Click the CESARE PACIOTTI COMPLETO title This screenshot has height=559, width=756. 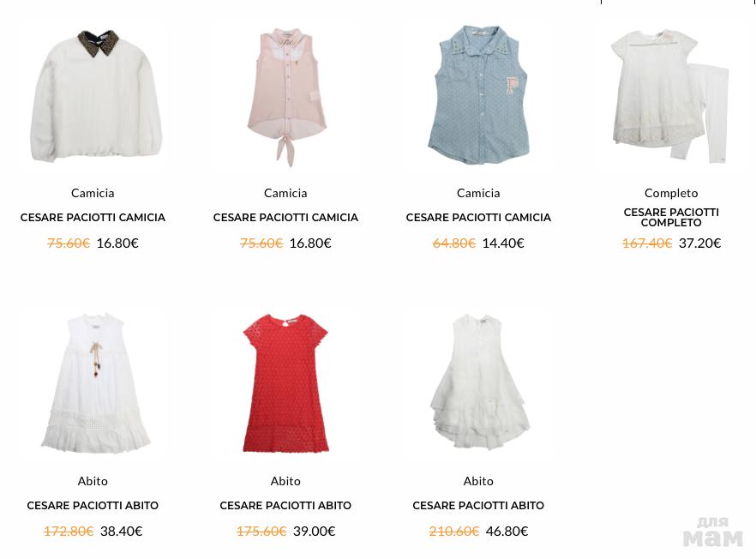tap(671, 218)
